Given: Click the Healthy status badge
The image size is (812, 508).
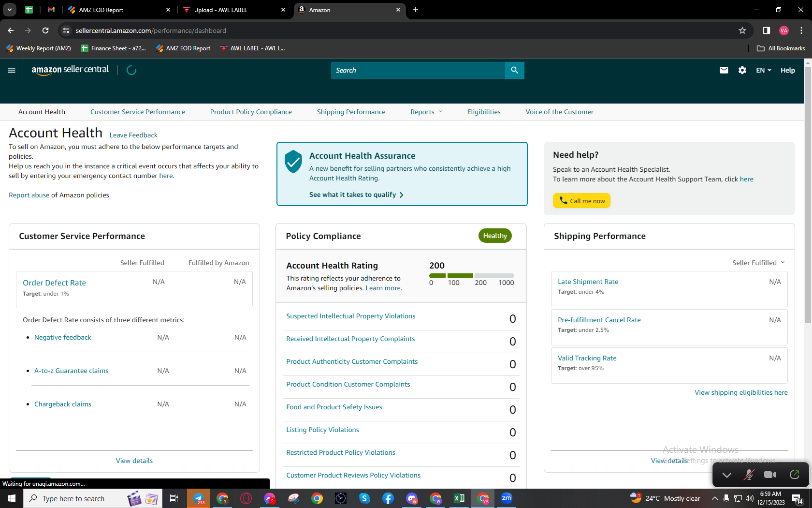Looking at the screenshot, I should click(x=495, y=236).
